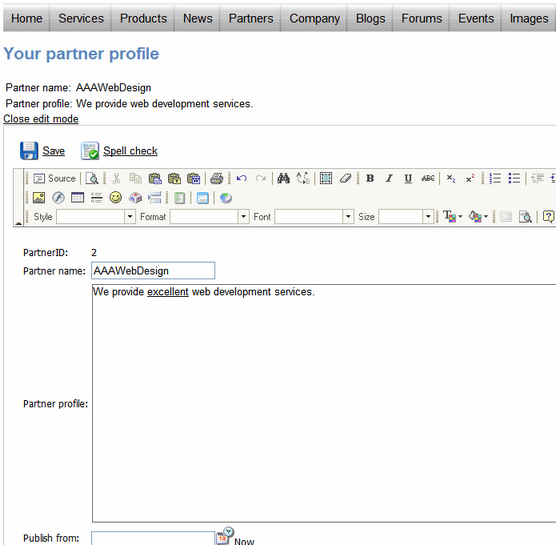Click the Bold formatting icon
556x545 pixels.
[x=370, y=178]
